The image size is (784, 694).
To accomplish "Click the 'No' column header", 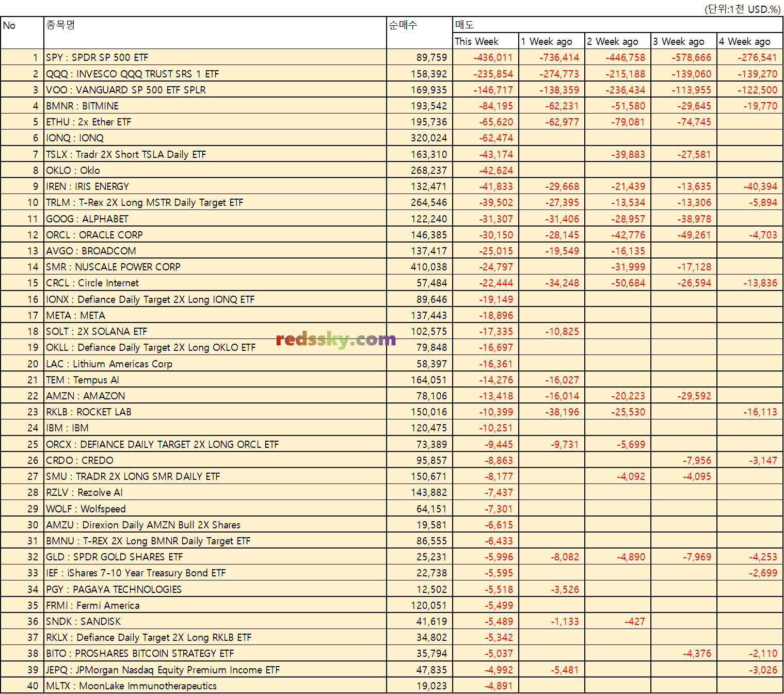I will coord(22,33).
